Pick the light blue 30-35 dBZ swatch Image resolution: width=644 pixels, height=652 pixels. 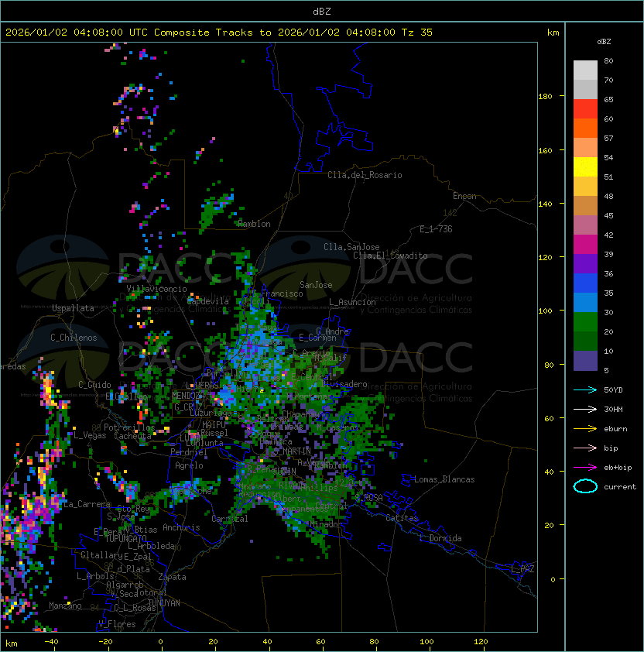coord(585,303)
